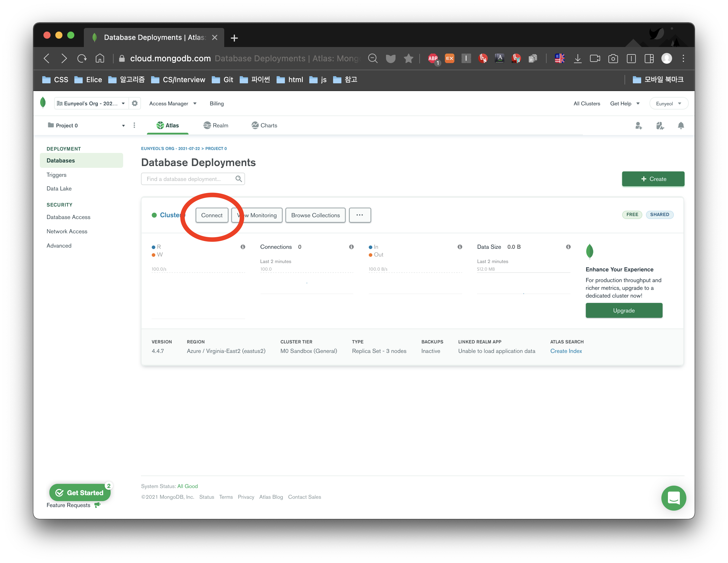The image size is (728, 563).
Task: Click the invite user to project icon
Action: 638,125
